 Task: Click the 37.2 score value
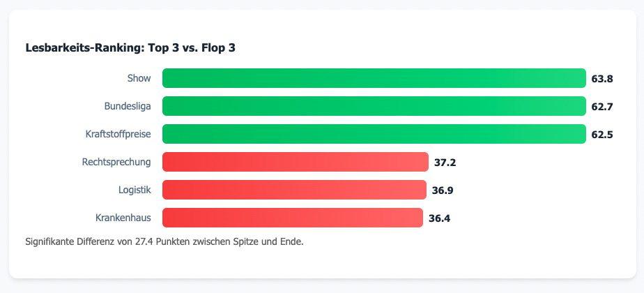click(x=445, y=163)
